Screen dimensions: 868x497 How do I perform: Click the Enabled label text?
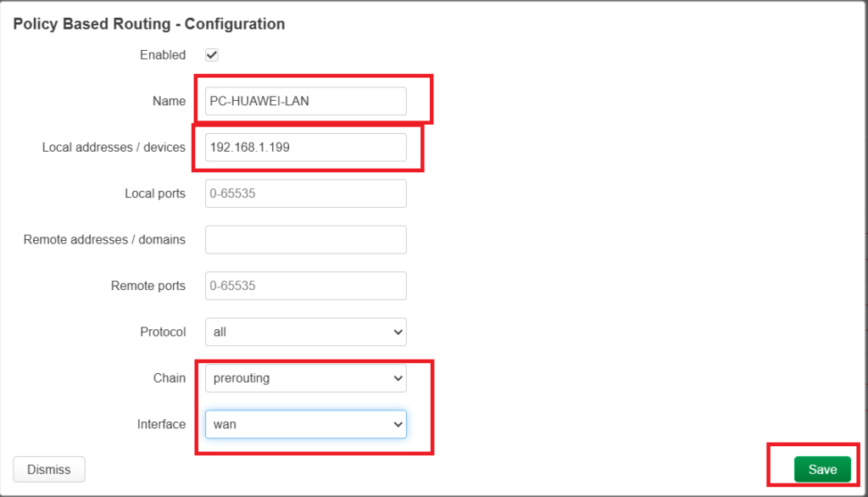click(x=163, y=55)
